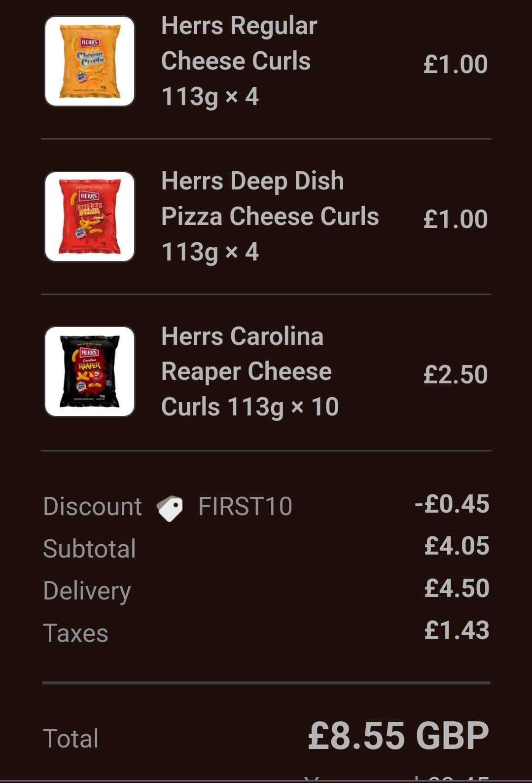Click the Regular Cheese Curls £1.00 price
This screenshot has width=532, height=783.
[455, 64]
